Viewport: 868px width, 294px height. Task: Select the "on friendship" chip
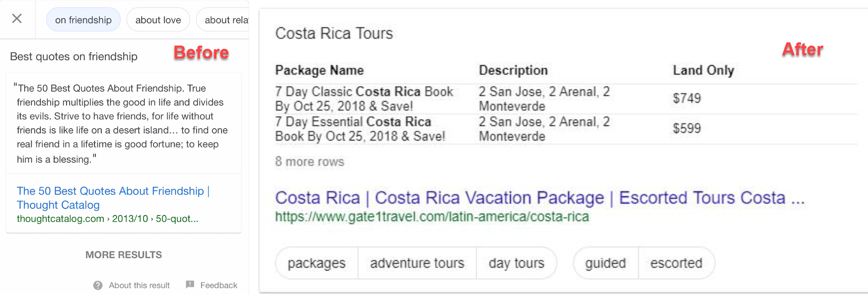coord(83,20)
